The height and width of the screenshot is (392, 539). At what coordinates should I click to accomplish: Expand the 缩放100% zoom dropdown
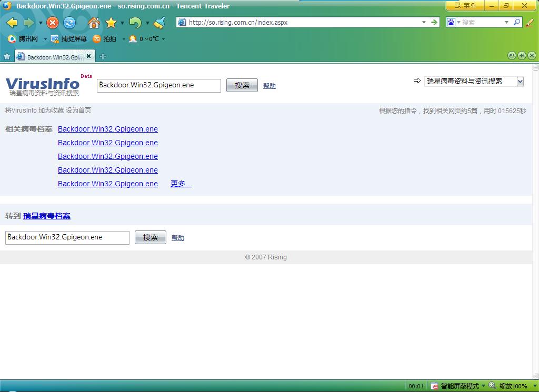[x=534, y=386]
